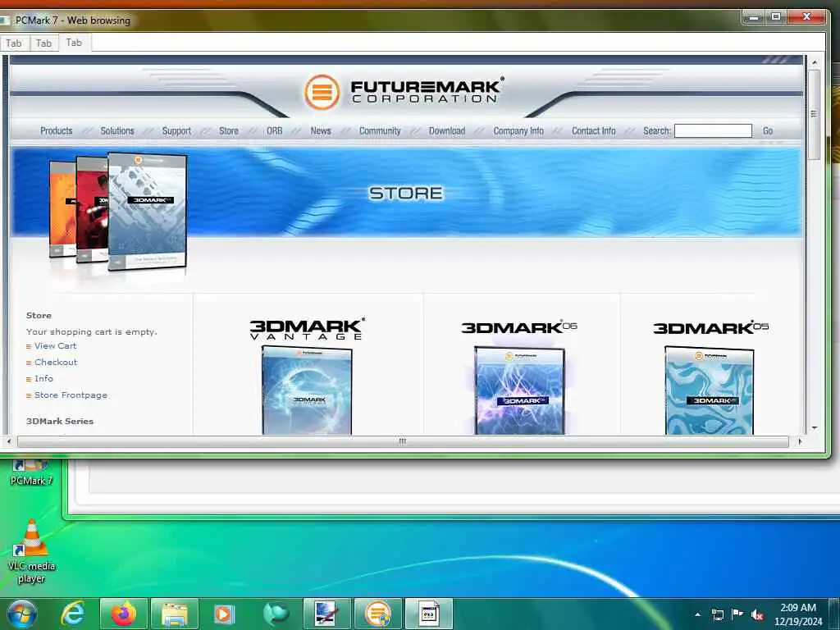
Task: Open the teal bird application in taskbar
Action: pyautogui.click(x=276, y=614)
